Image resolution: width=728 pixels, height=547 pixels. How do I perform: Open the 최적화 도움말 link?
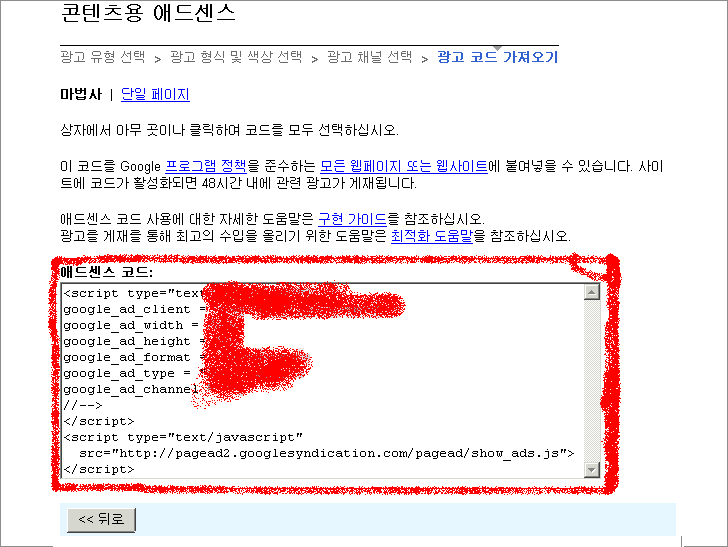432,236
